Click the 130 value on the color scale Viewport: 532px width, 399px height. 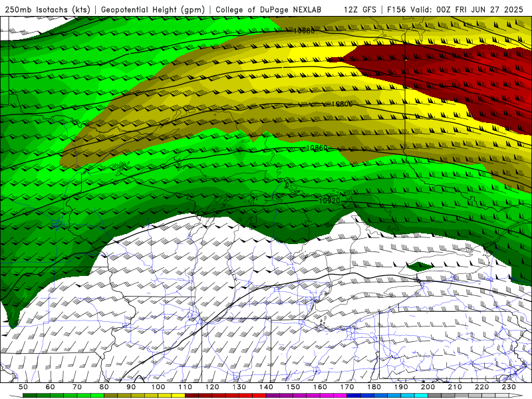[239, 387]
